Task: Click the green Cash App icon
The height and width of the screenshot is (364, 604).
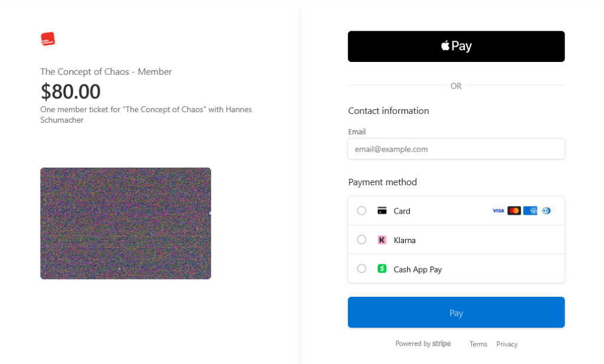Action: 382,268
